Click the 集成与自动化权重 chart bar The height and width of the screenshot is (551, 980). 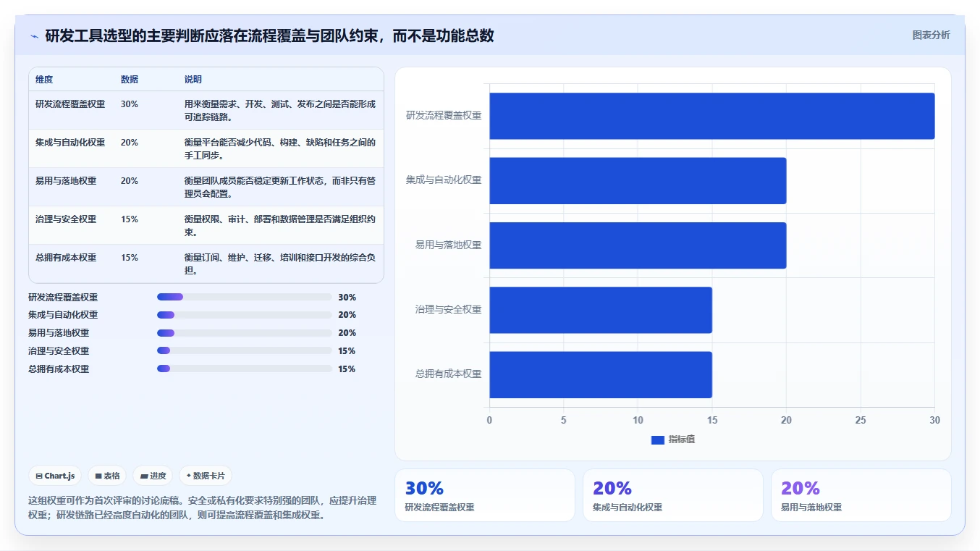point(638,180)
